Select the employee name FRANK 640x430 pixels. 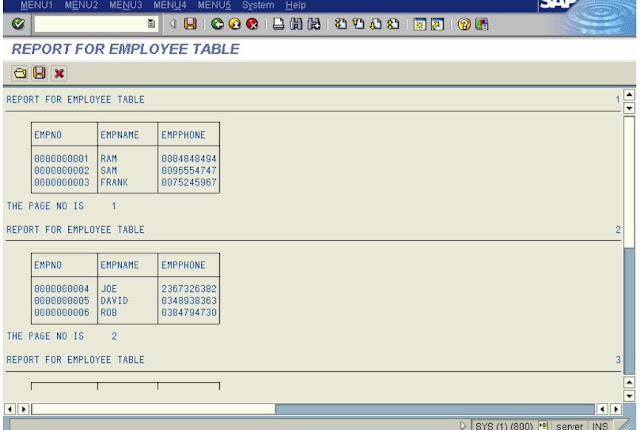(114, 182)
